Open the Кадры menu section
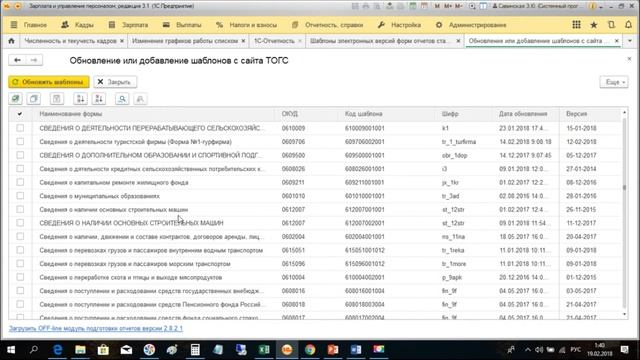640x360 pixels. pyautogui.click(x=78, y=25)
